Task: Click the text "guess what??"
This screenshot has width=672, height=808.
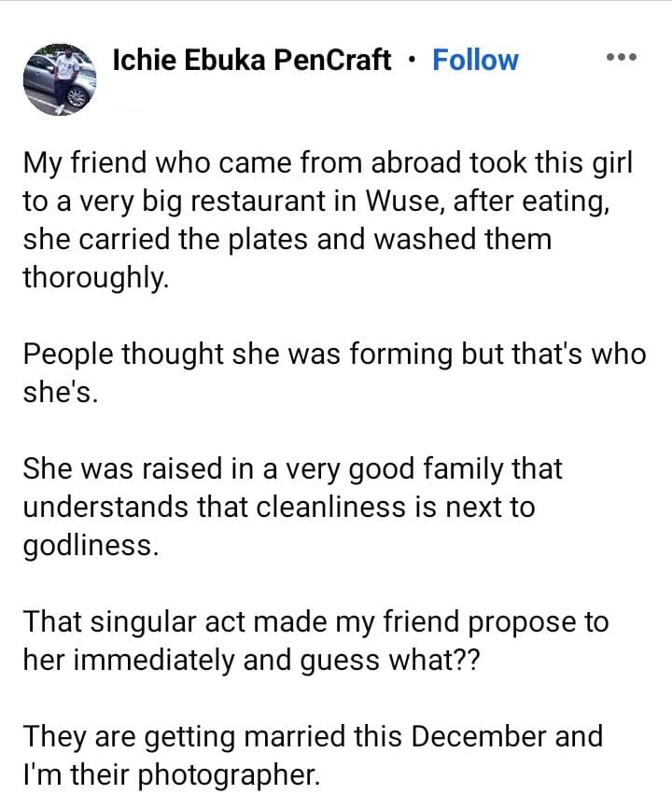Action: pyautogui.click(x=389, y=661)
